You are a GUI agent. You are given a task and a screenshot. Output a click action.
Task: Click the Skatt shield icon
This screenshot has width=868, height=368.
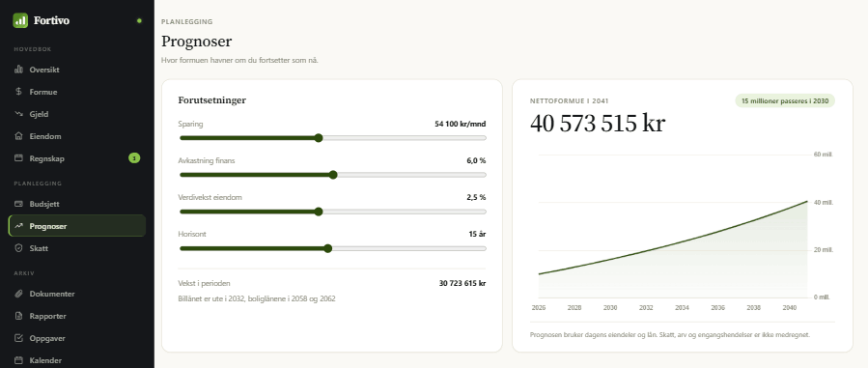18,248
